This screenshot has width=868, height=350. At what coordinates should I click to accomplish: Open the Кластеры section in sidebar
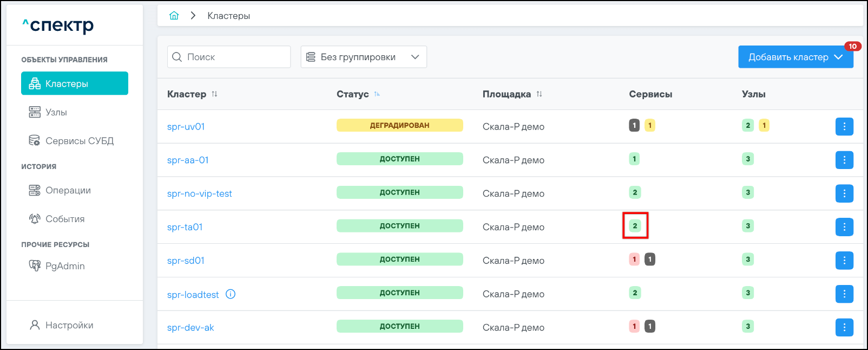click(x=75, y=83)
